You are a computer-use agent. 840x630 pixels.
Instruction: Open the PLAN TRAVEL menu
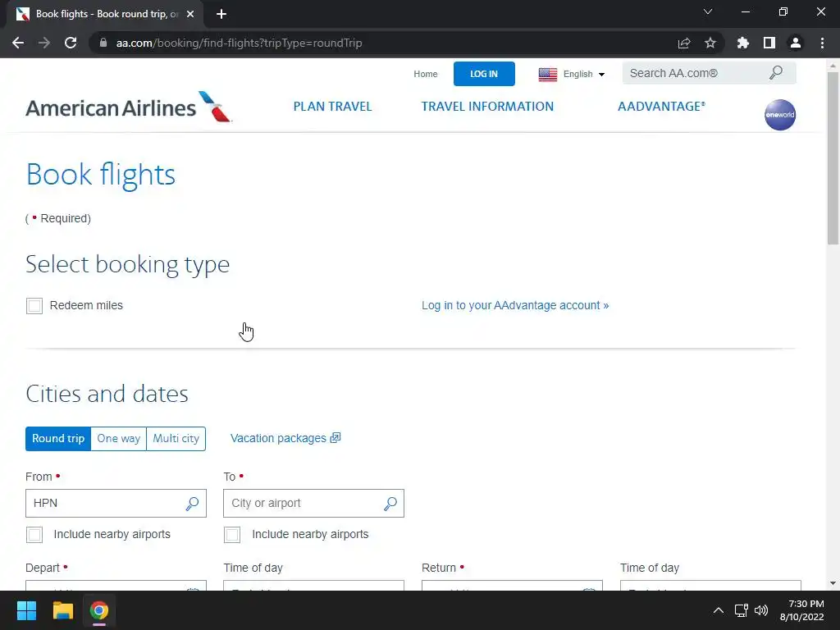pyautogui.click(x=332, y=106)
